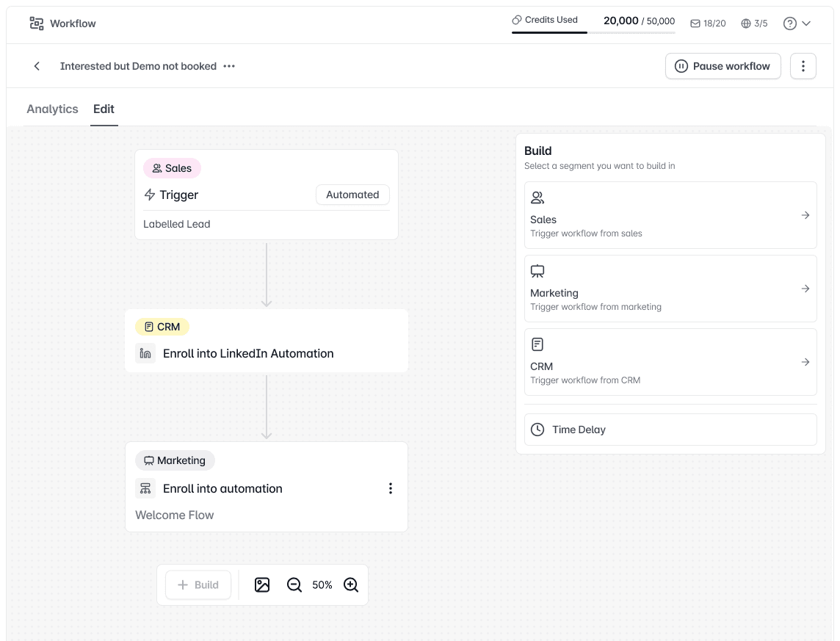Click the zoom out magnifier icon
Screen dimensions: 840x641
click(x=294, y=584)
